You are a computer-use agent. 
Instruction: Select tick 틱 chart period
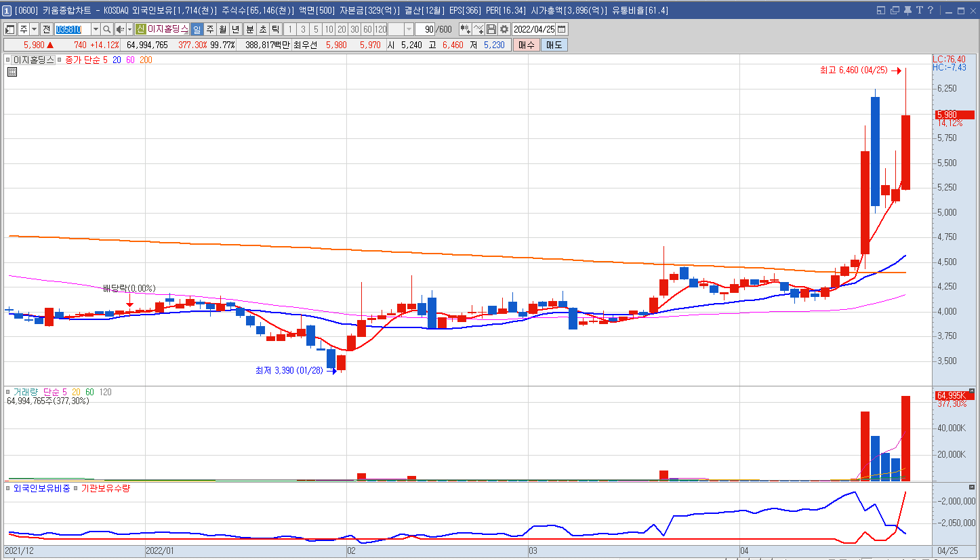pos(275,29)
